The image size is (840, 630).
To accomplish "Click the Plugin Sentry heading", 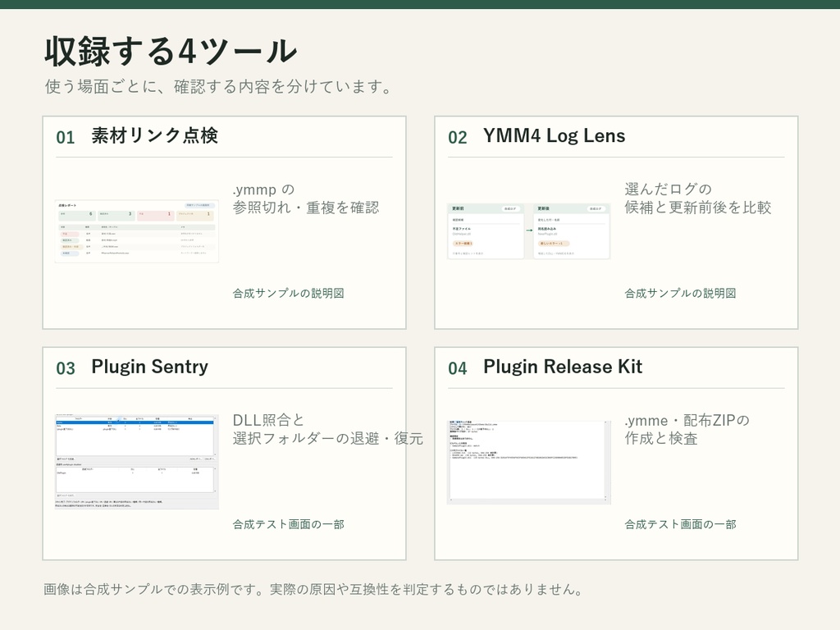I will pyautogui.click(x=149, y=367).
